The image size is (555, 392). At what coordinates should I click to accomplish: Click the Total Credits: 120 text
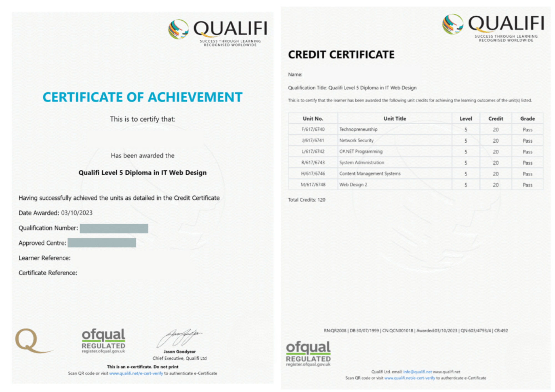(306, 200)
